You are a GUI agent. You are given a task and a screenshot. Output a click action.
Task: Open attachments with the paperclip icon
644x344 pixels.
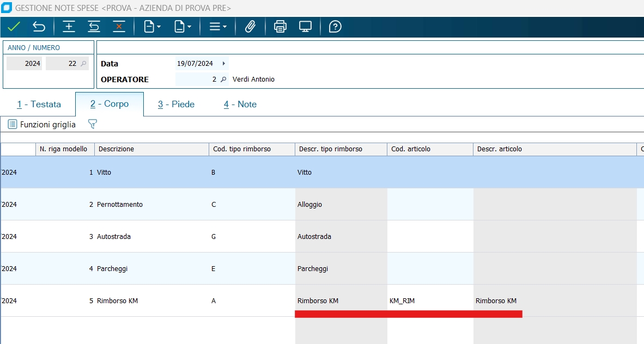pos(250,27)
